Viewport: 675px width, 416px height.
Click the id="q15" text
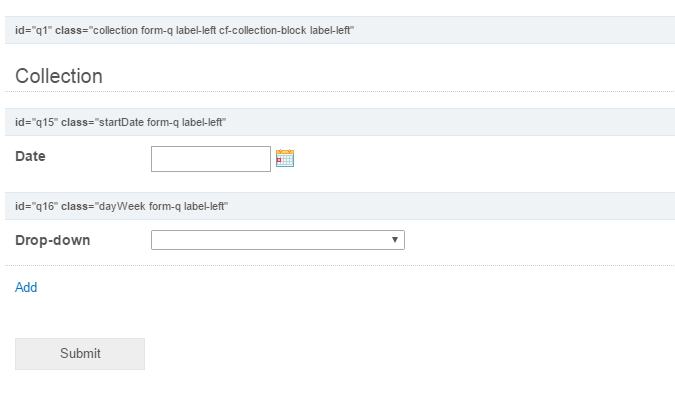tap(36, 122)
